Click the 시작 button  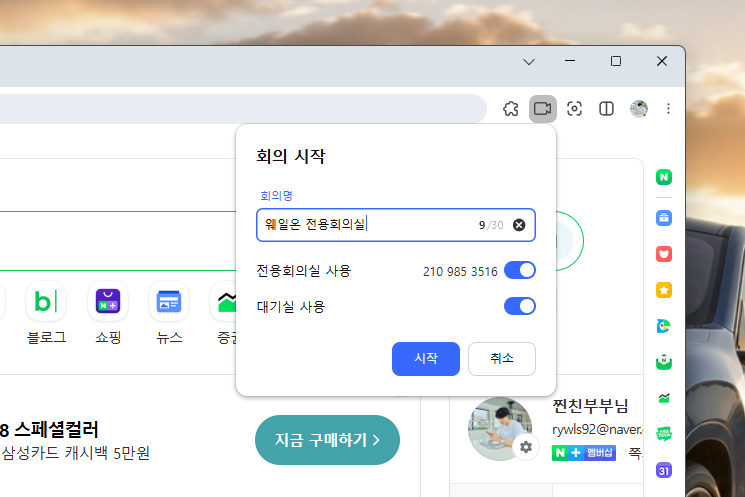[x=426, y=359]
